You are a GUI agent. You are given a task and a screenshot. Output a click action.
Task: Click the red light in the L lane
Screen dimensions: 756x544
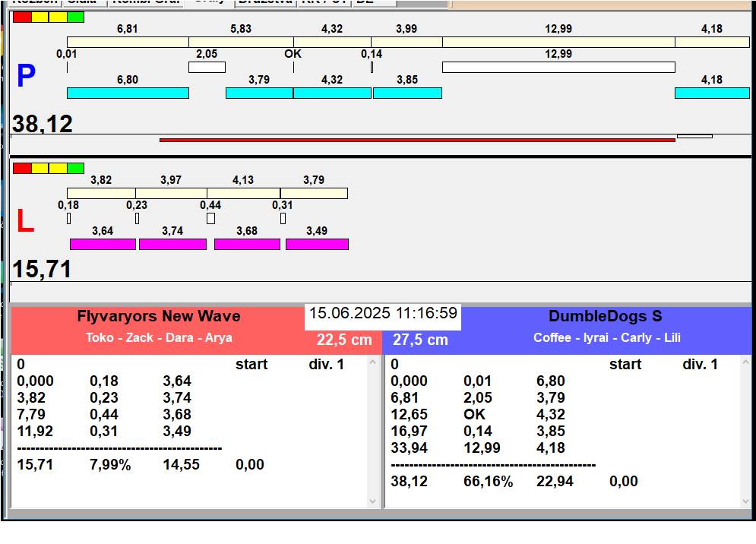(22, 168)
